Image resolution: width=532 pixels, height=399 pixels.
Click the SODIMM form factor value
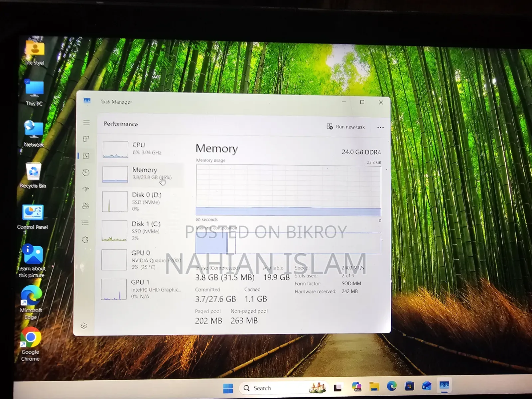351,283
